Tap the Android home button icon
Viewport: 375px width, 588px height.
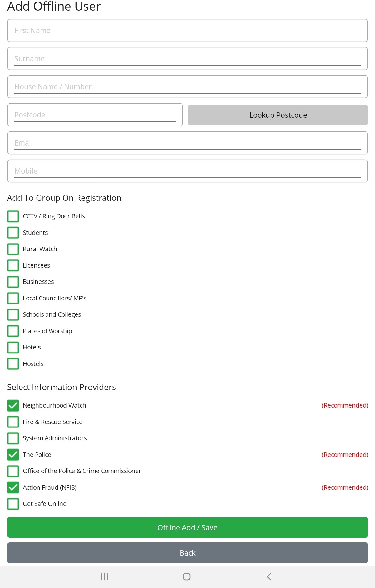187,576
